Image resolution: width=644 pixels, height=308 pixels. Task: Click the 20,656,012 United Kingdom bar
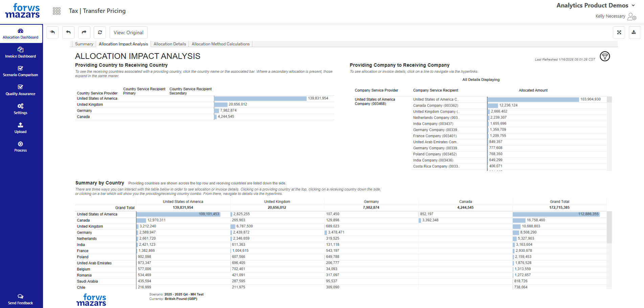221,105
